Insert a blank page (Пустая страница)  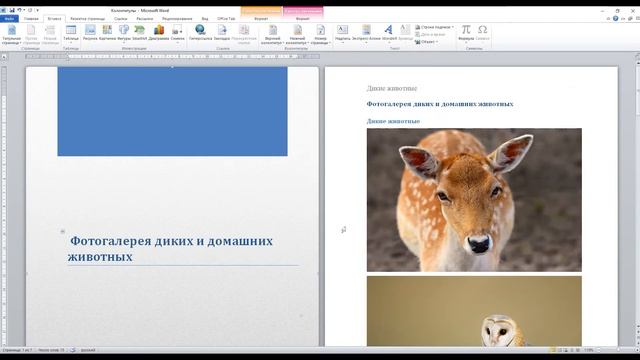pos(31,34)
